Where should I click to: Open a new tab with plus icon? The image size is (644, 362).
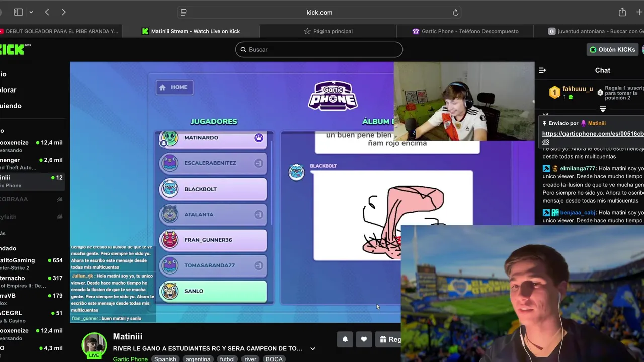click(x=639, y=12)
